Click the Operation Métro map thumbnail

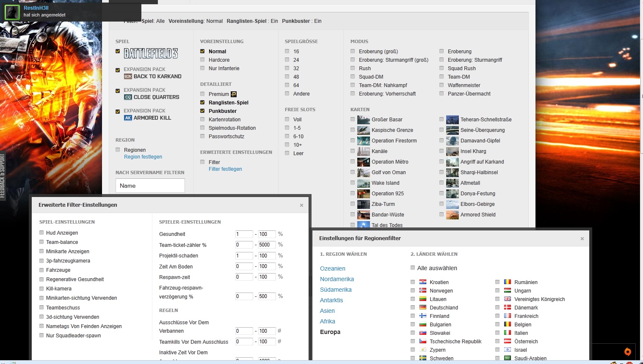click(x=364, y=162)
